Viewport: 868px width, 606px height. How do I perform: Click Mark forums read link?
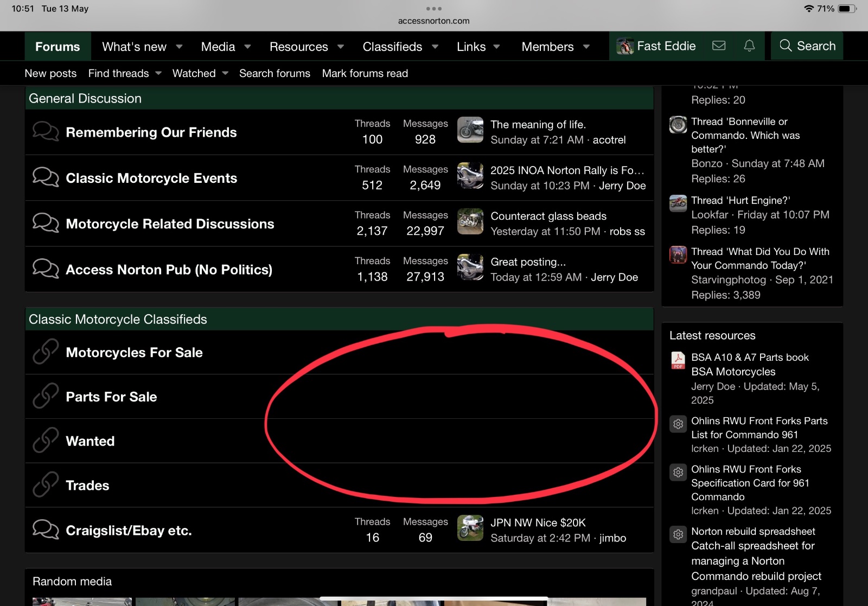pos(365,73)
